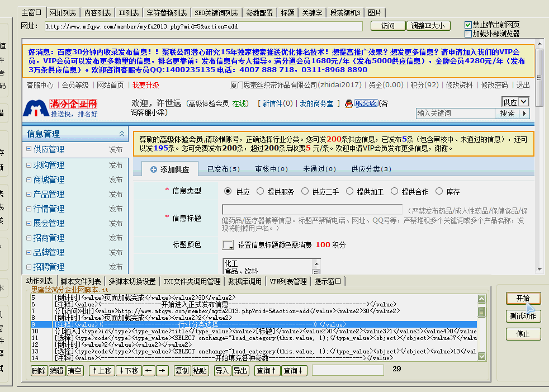
Task: Open the SEO关键词列表 tab
Action: pyautogui.click(x=216, y=13)
